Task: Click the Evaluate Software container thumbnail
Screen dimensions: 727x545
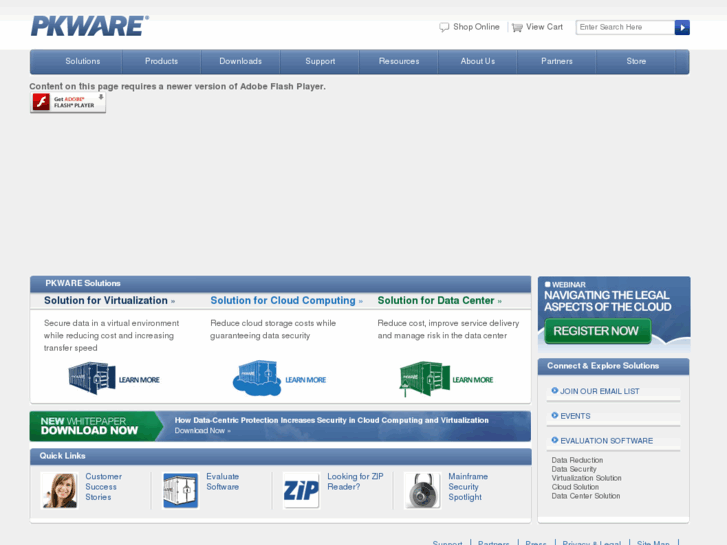Action: click(180, 491)
